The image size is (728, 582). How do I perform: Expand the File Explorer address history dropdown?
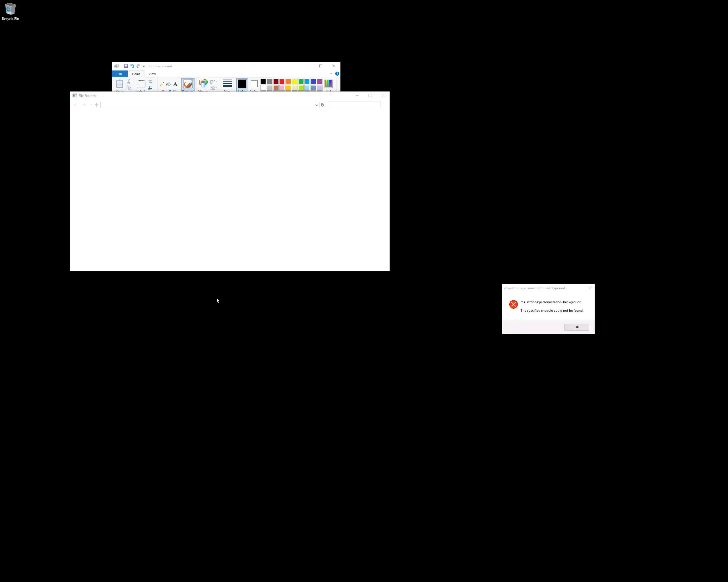pos(317,105)
